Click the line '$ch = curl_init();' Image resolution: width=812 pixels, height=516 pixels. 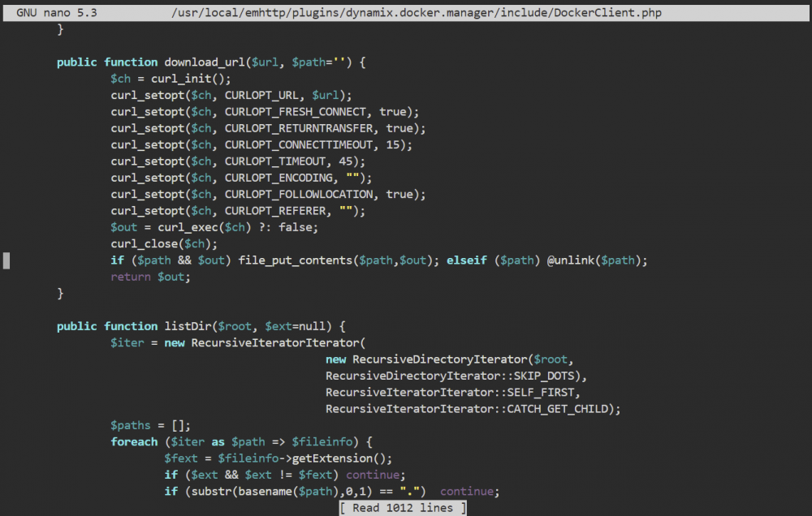pos(171,79)
